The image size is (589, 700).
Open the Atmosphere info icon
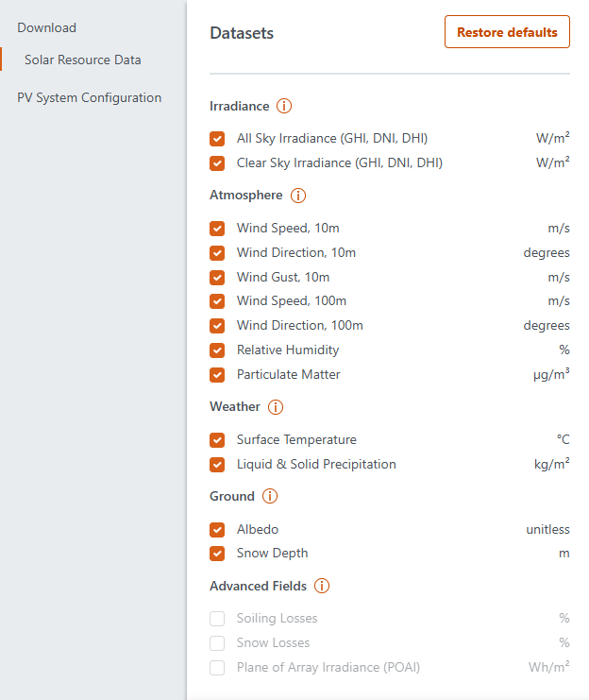(298, 196)
